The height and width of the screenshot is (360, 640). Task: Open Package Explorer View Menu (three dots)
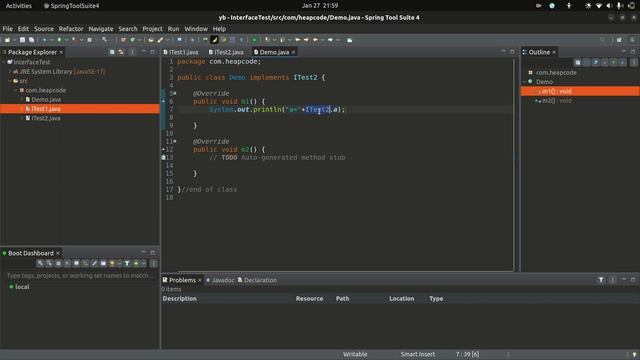click(x=132, y=52)
